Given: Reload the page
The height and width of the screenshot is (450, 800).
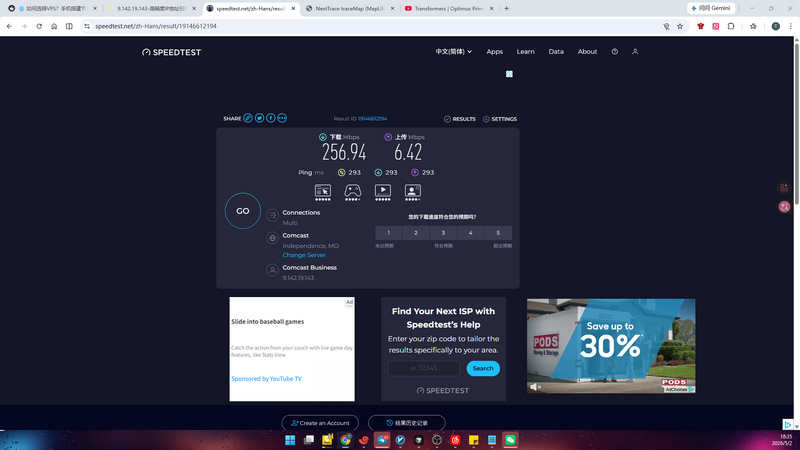Looking at the screenshot, I should coord(39,26).
